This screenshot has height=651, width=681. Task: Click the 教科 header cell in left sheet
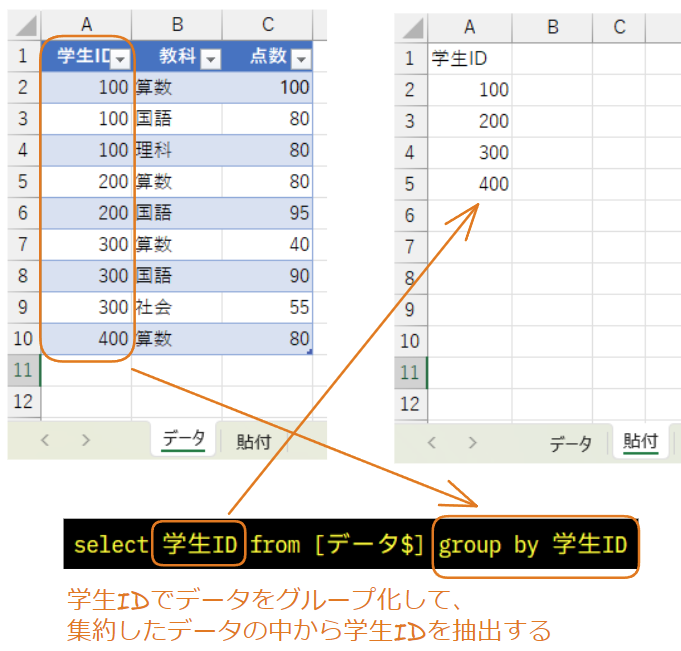point(177,56)
